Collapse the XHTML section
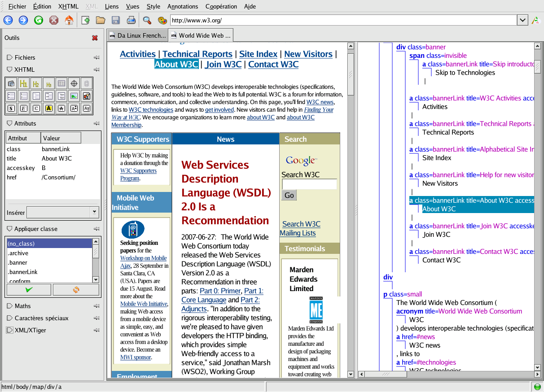Screen dimensions: 544x392 coord(9,70)
